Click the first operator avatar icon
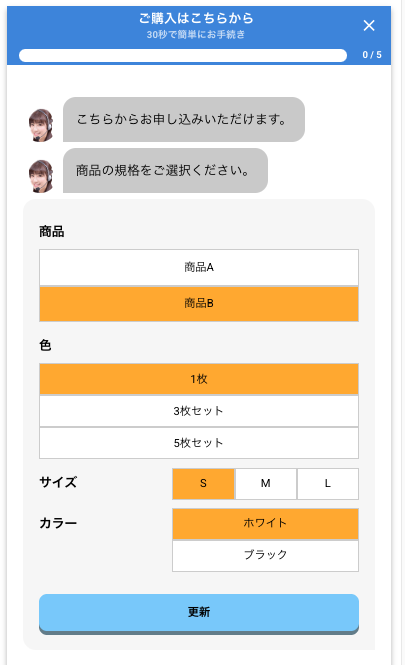The image size is (405, 665). tap(41, 125)
